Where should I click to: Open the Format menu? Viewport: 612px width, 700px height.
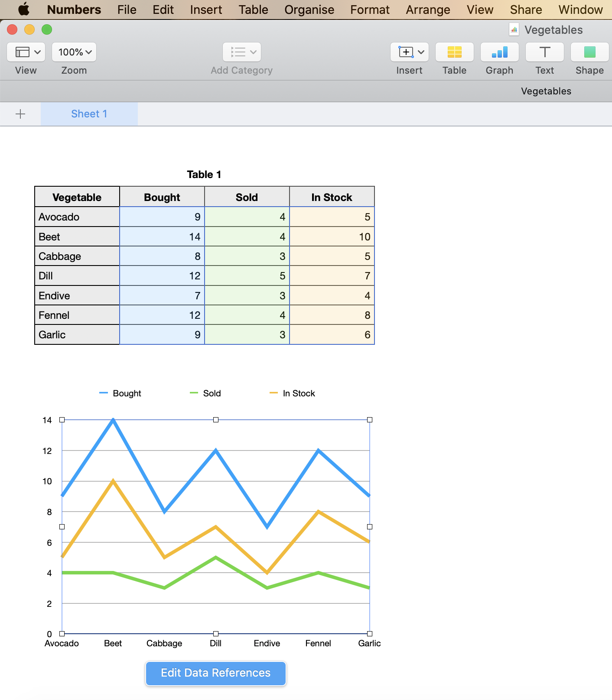[x=370, y=10]
